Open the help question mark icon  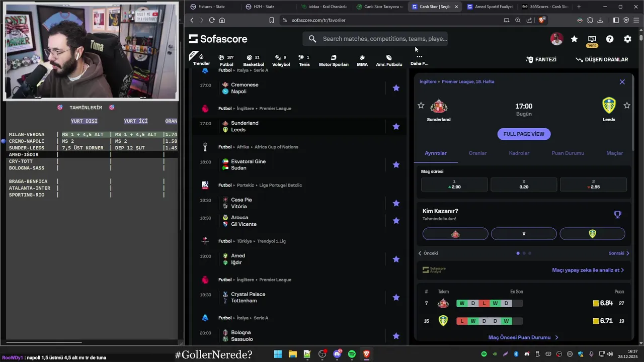[610, 39]
